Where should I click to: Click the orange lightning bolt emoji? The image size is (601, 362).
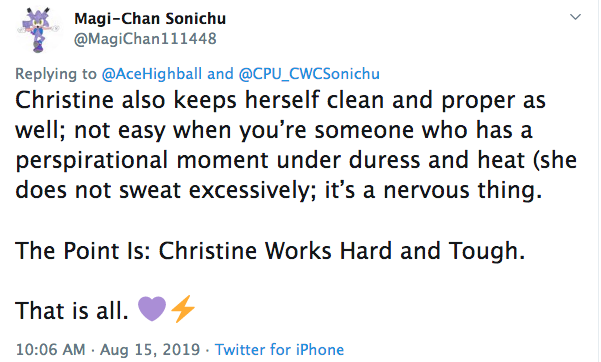183,309
